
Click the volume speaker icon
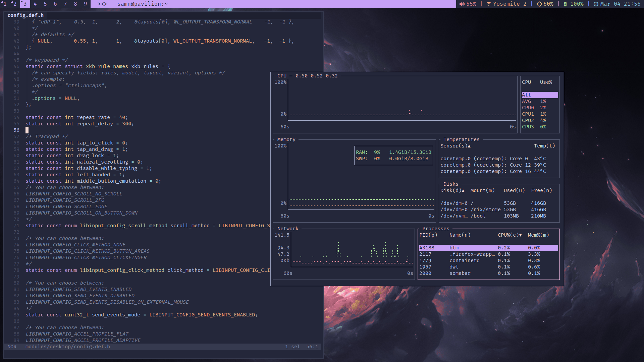coord(462,4)
